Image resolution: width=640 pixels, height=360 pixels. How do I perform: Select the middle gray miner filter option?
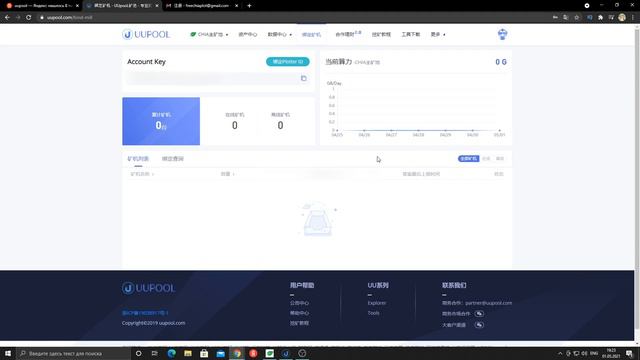[x=486, y=158]
